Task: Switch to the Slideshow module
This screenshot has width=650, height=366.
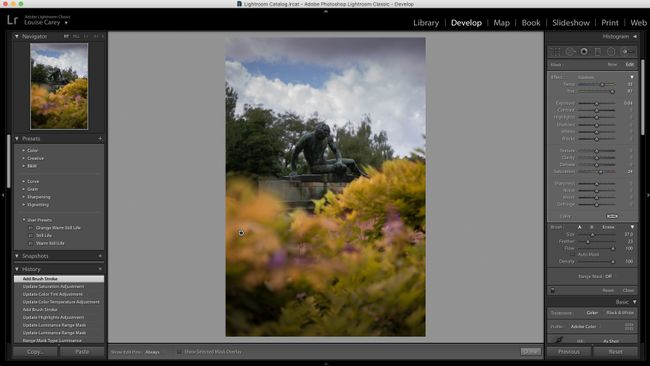Action: click(571, 23)
